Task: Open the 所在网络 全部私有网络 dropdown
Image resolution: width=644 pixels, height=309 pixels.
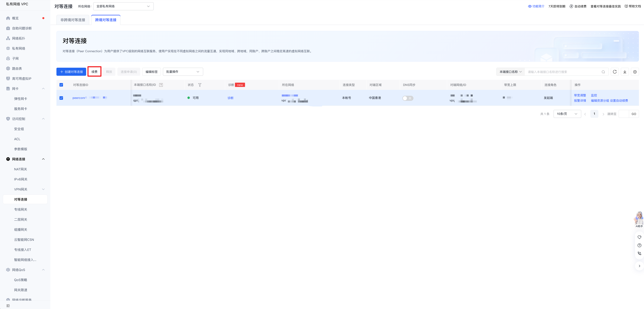Action: (123, 6)
